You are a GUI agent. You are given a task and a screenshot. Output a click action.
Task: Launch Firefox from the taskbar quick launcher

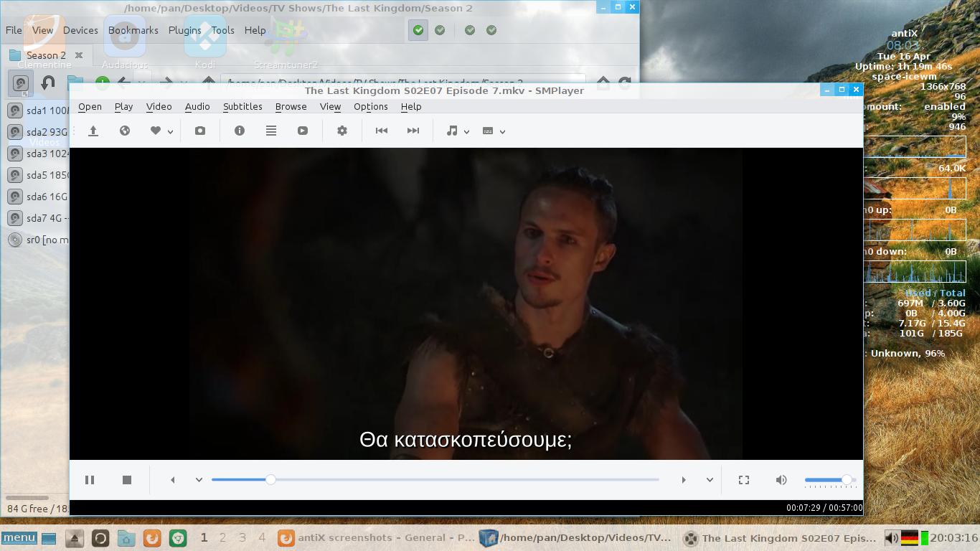click(x=152, y=538)
